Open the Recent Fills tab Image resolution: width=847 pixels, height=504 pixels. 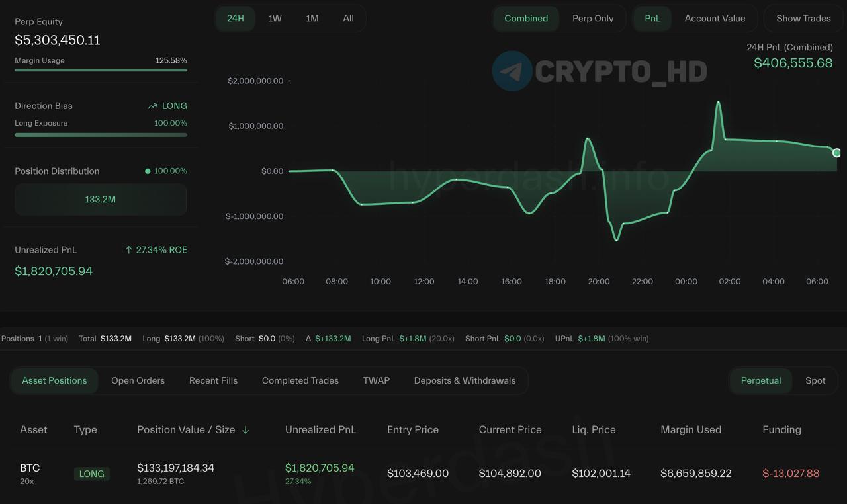213,380
